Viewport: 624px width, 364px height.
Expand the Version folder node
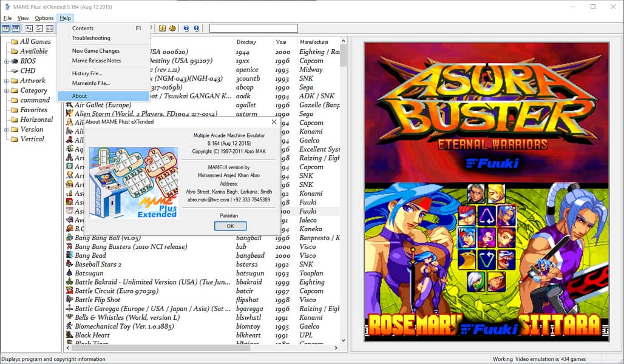coord(6,130)
